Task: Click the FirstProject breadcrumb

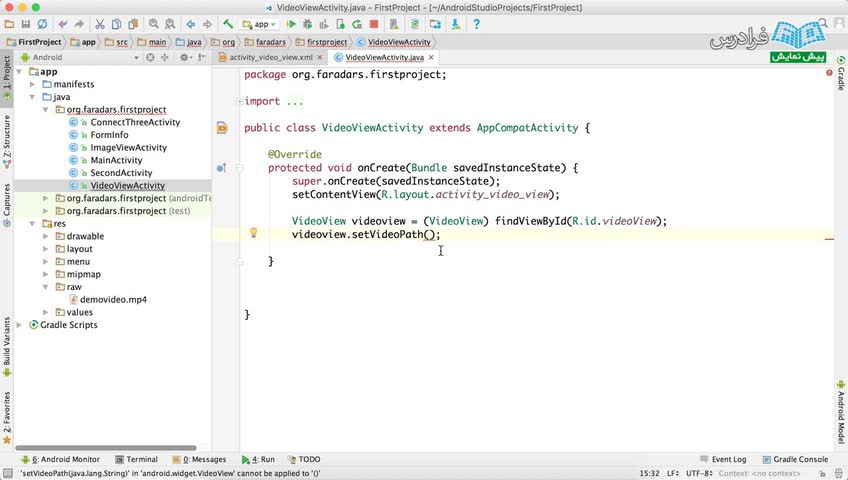Action: point(34,42)
